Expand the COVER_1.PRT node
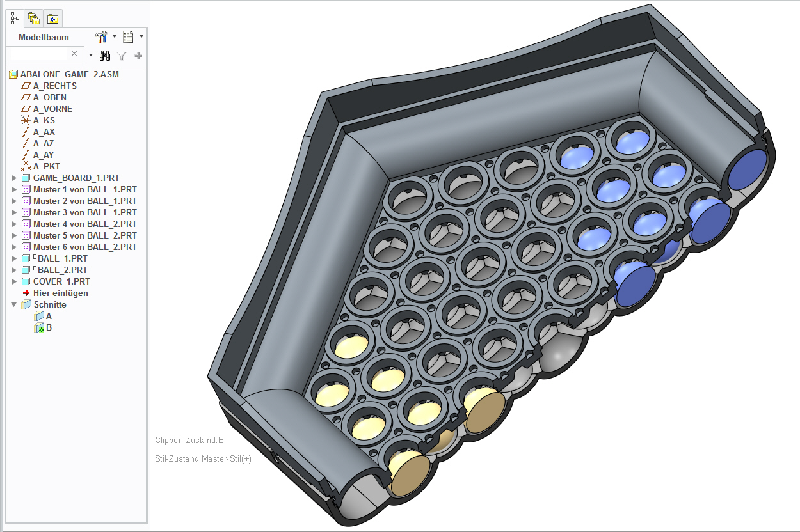The image size is (800, 532). click(14, 281)
